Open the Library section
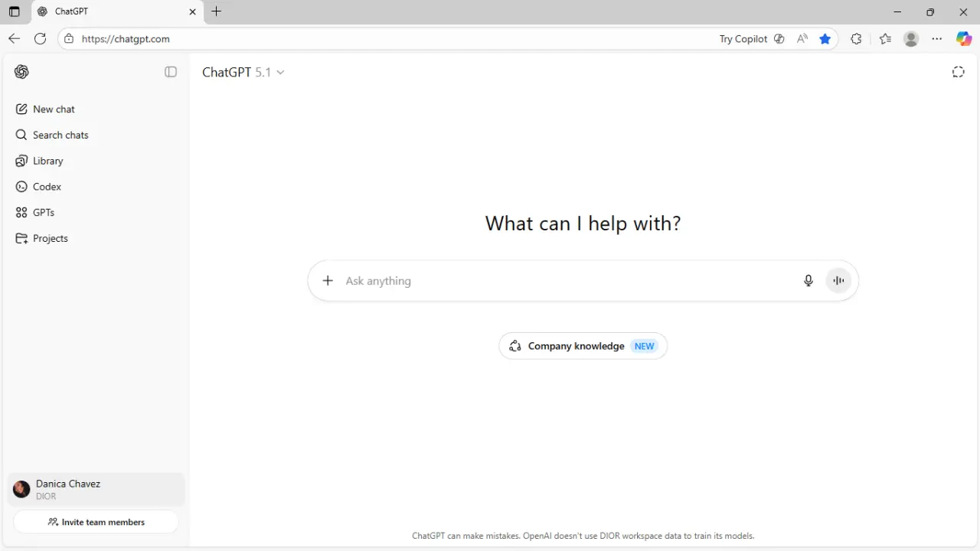This screenshot has height=551, width=980. click(x=96, y=161)
